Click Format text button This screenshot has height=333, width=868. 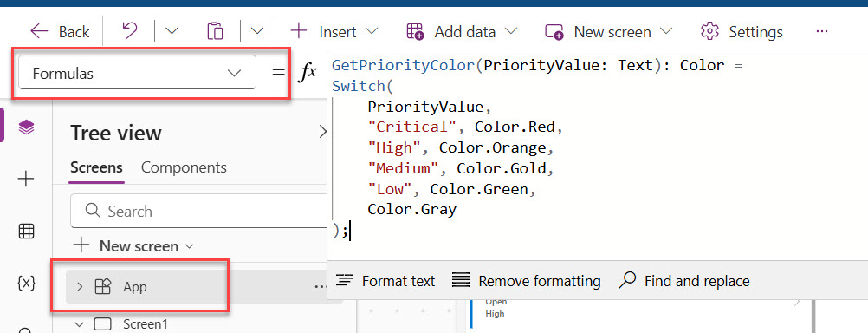point(385,282)
